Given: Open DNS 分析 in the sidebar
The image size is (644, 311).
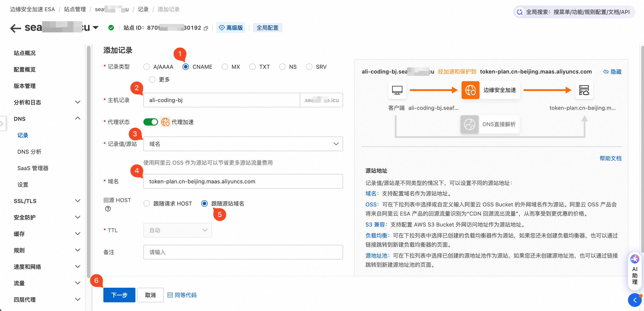Looking at the screenshot, I should [29, 152].
